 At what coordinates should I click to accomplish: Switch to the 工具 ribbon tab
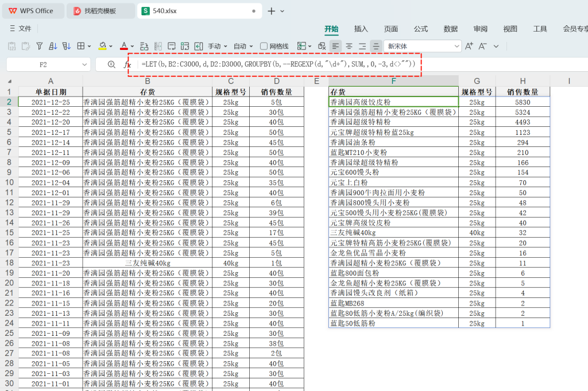pos(540,29)
